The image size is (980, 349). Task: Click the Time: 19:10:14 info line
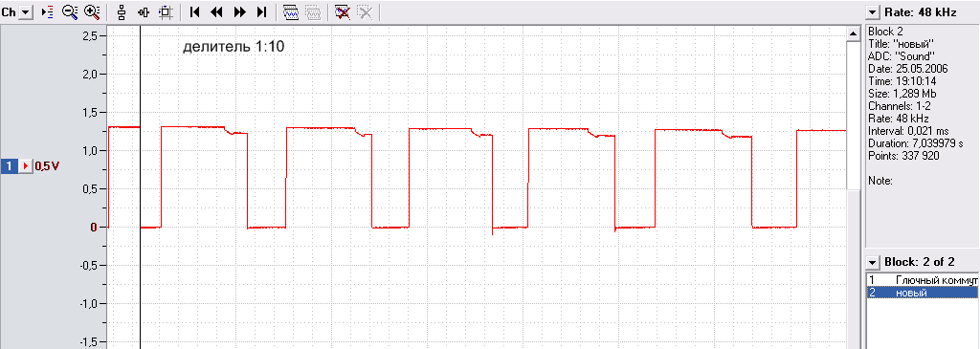point(900,81)
